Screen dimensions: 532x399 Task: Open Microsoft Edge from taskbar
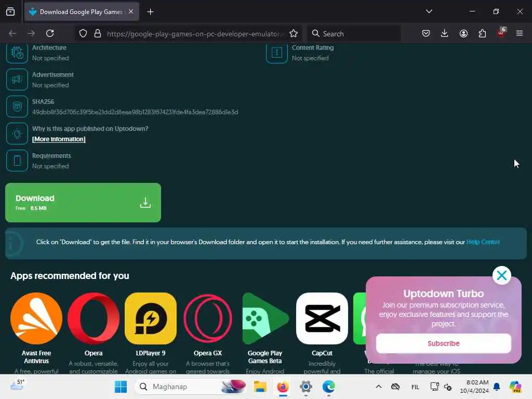328,387
